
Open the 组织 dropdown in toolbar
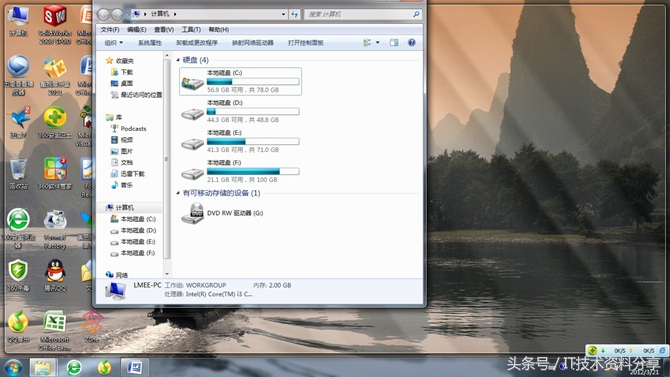click(114, 43)
